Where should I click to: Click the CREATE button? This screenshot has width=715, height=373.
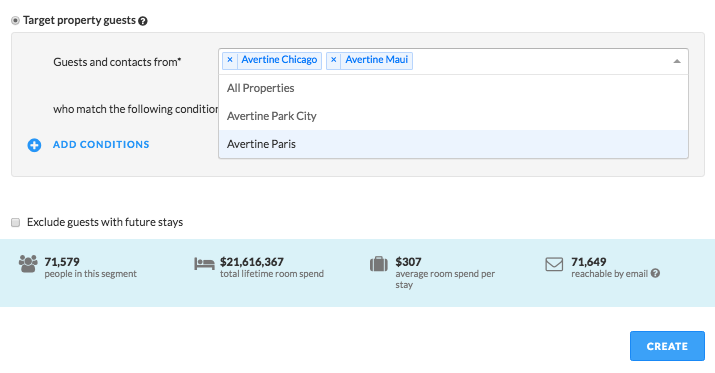coord(667,346)
